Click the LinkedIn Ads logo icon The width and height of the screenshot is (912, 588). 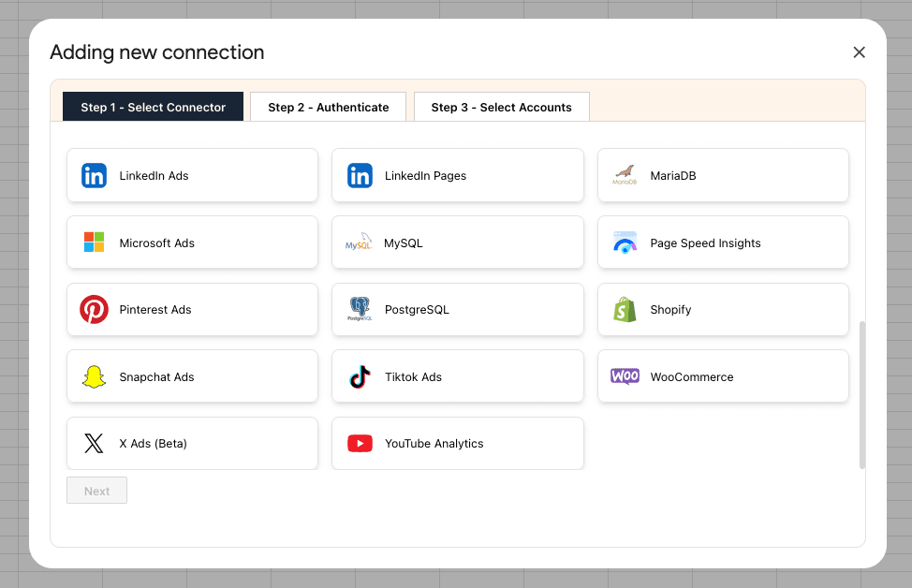(x=94, y=175)
